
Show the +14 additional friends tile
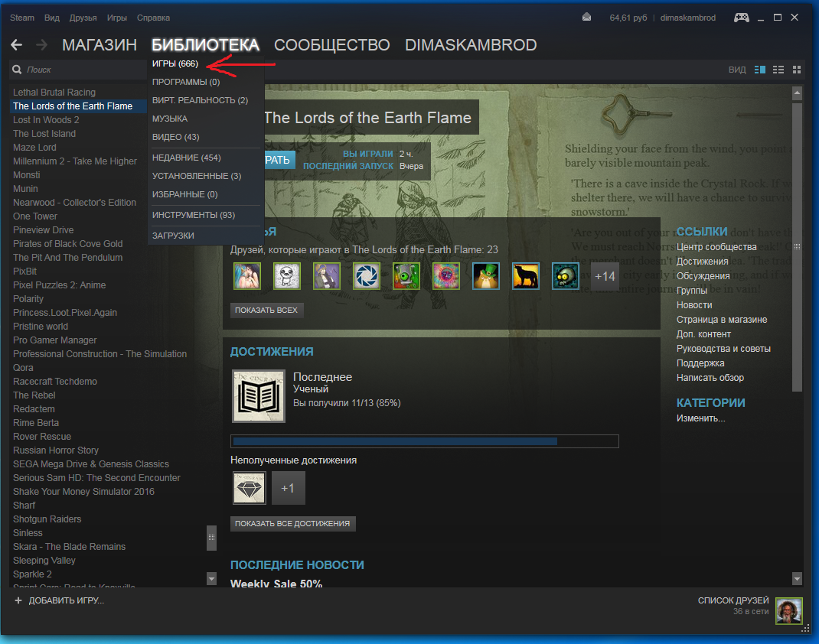pyautogui.click(x=605, y=276)
